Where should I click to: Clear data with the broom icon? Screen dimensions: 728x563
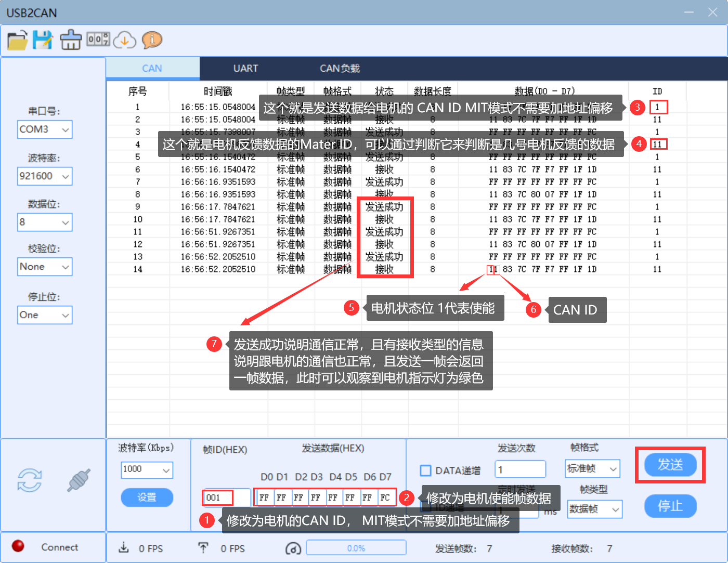(71, 40)
